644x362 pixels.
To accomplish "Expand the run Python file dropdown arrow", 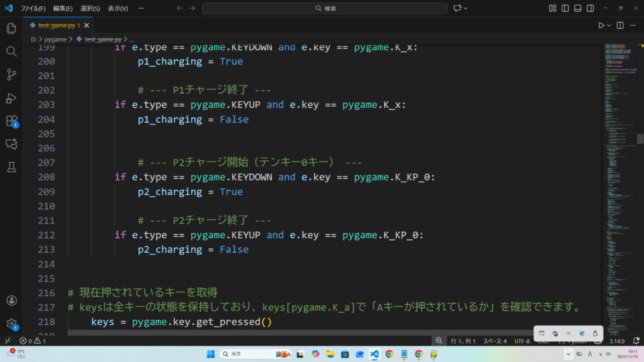I will pos(609,25).
